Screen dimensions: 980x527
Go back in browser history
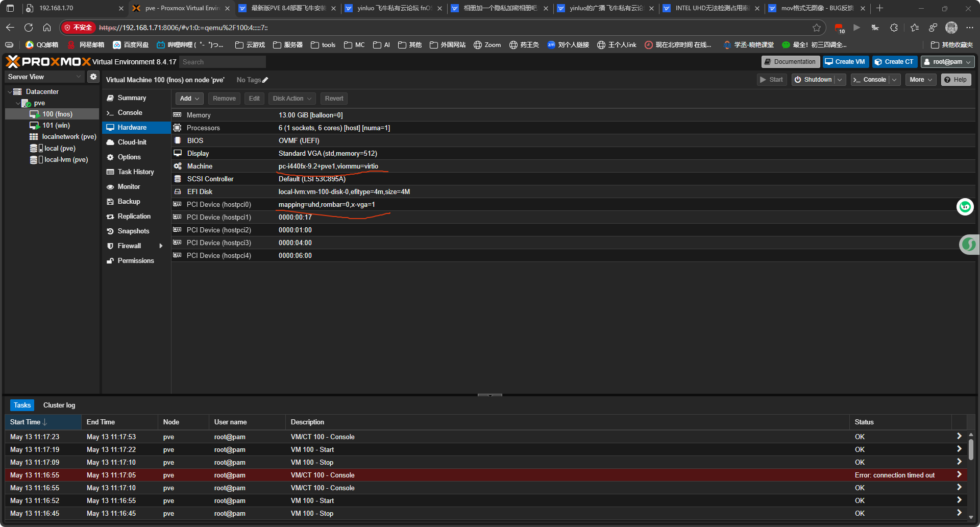pos(10,28)
